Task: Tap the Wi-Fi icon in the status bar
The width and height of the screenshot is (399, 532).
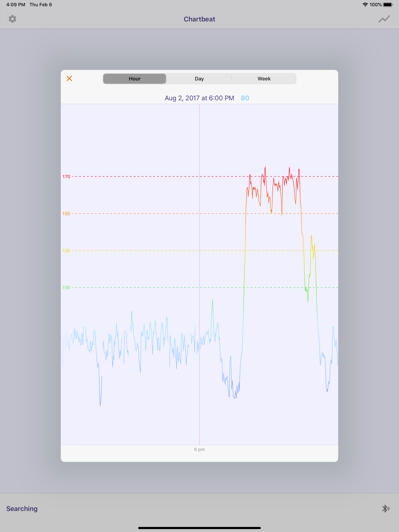Action: [x=365, y=4]
